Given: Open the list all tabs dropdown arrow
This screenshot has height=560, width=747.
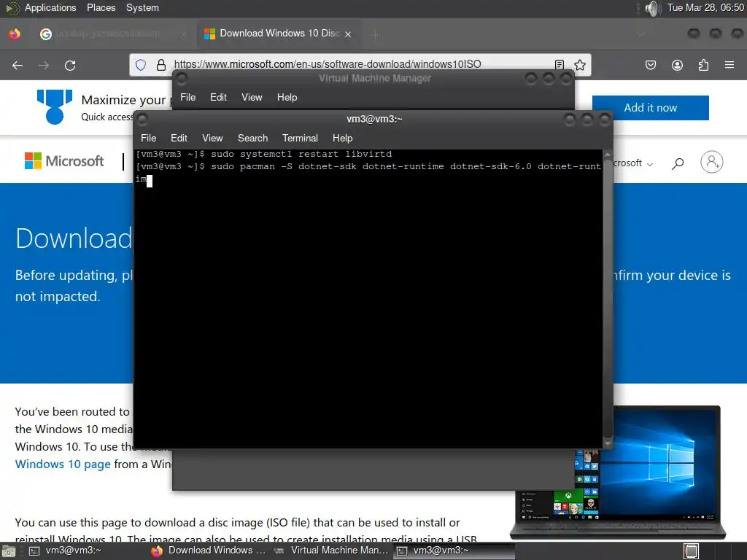Looking at the screenshot, I should [x=640, y=34].
